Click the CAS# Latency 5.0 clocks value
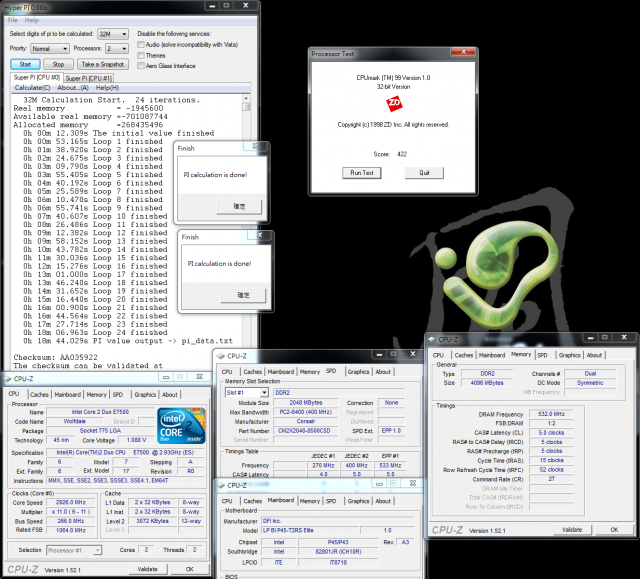Screen dimensions: 640x579 [551, 433]
